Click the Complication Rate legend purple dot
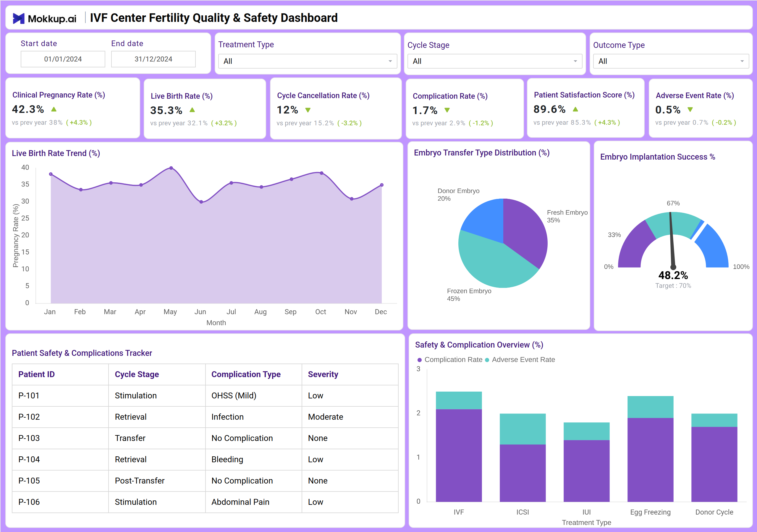 click(419, 360)
